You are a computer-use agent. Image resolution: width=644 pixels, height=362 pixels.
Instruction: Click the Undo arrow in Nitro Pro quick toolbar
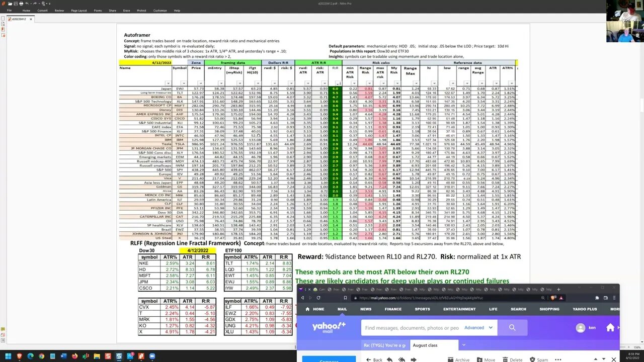[27, 4]
